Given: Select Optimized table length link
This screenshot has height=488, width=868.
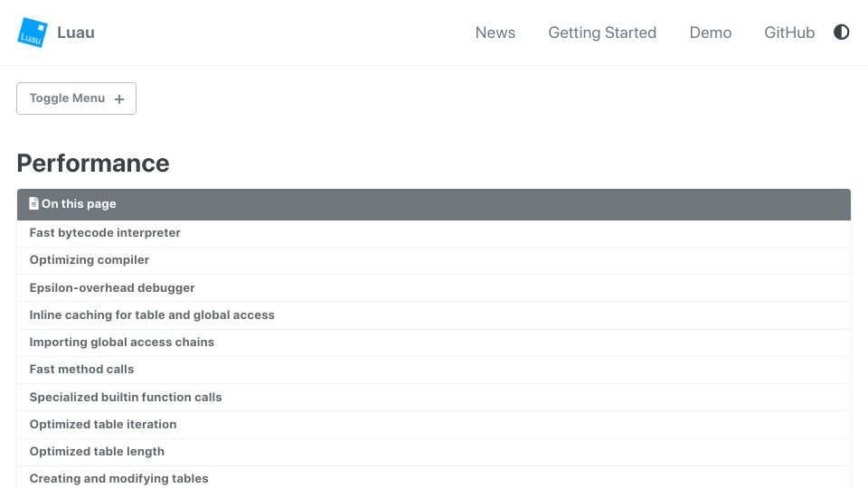Looking at the screenshot, I should tap(97, 452).
